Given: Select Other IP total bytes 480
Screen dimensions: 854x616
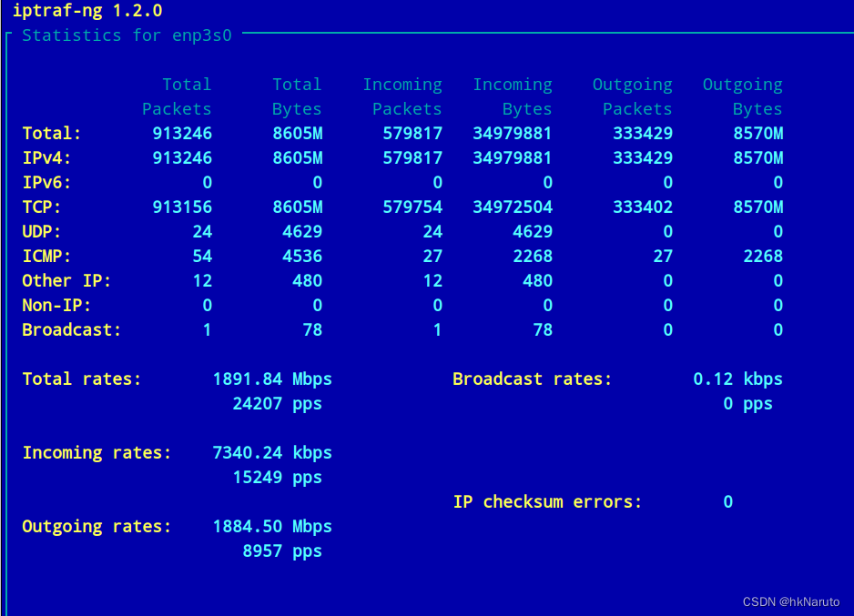Looking at the screenshot, I should pos(307,281).
